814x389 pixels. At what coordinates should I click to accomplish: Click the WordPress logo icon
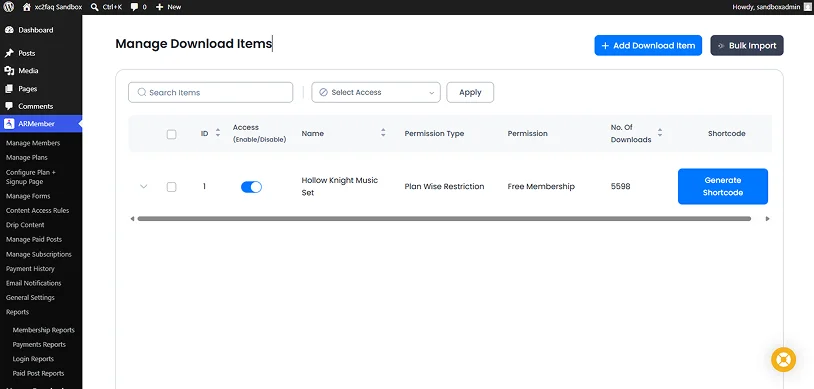click(x=9, y=7)
